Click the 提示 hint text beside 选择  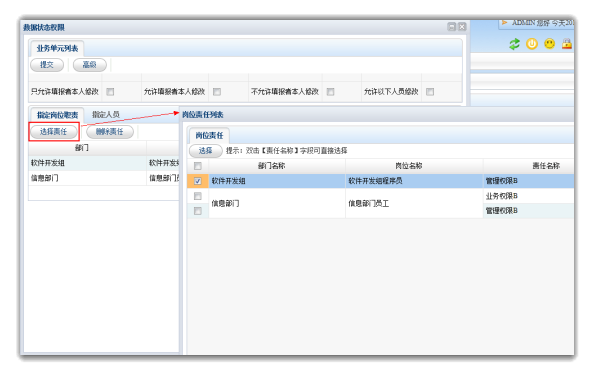(x=286, y=151)
